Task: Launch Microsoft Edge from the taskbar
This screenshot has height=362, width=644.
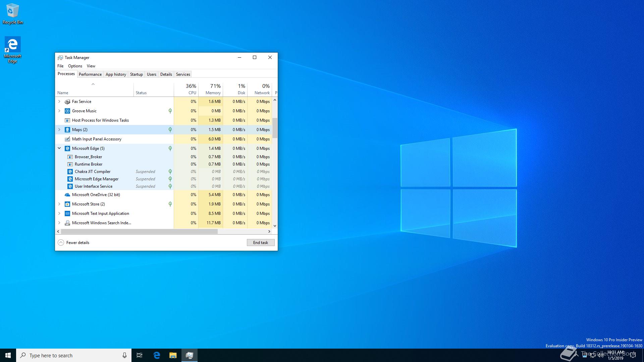Action: tap(157, 355)
